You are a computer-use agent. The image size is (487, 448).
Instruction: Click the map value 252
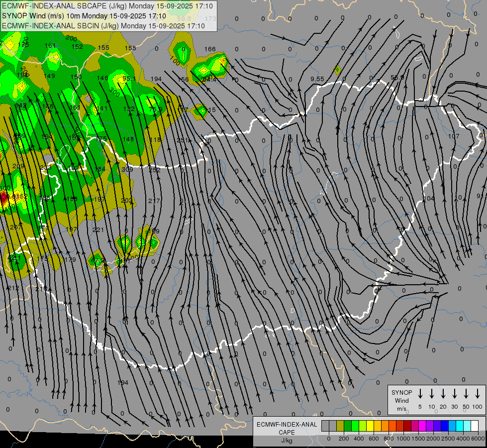(x=154, y=170)
